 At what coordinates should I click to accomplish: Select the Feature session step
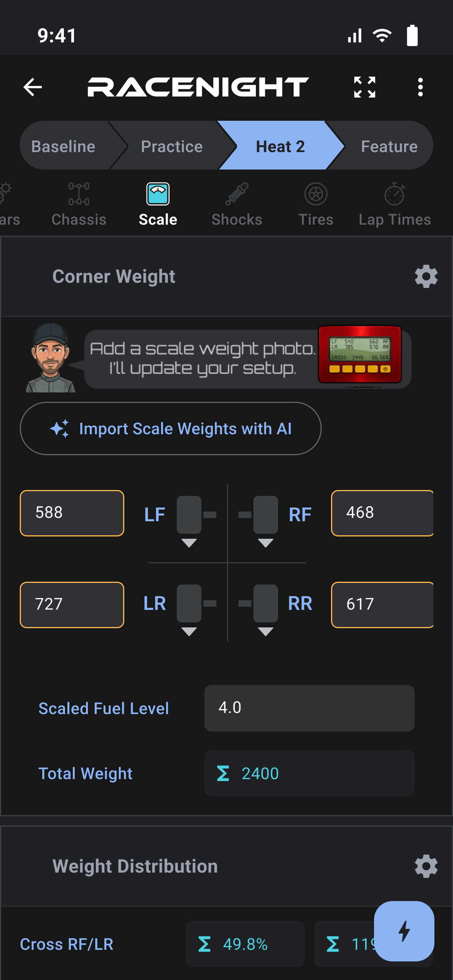tap(389, 146)
